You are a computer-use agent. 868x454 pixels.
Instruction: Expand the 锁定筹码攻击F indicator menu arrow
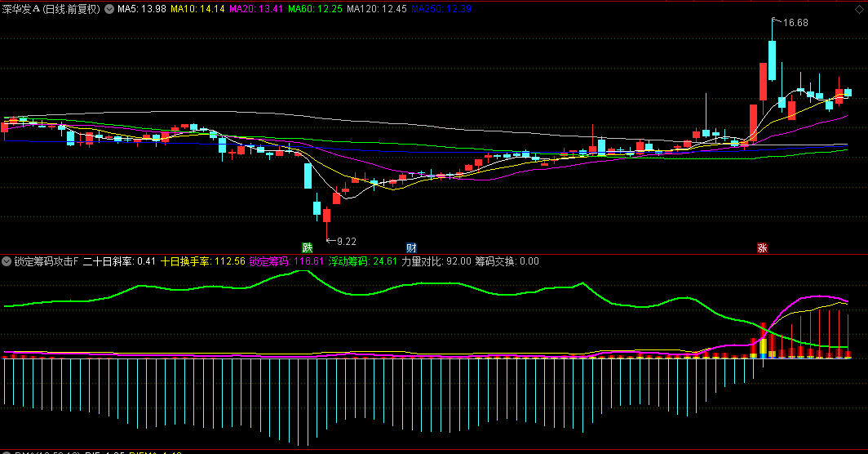(7, 261)
